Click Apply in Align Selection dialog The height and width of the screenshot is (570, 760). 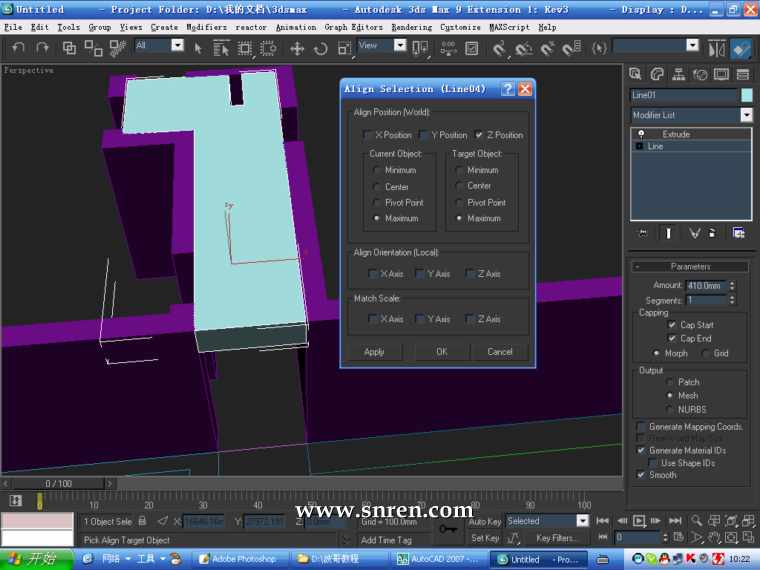coord(374,352)
